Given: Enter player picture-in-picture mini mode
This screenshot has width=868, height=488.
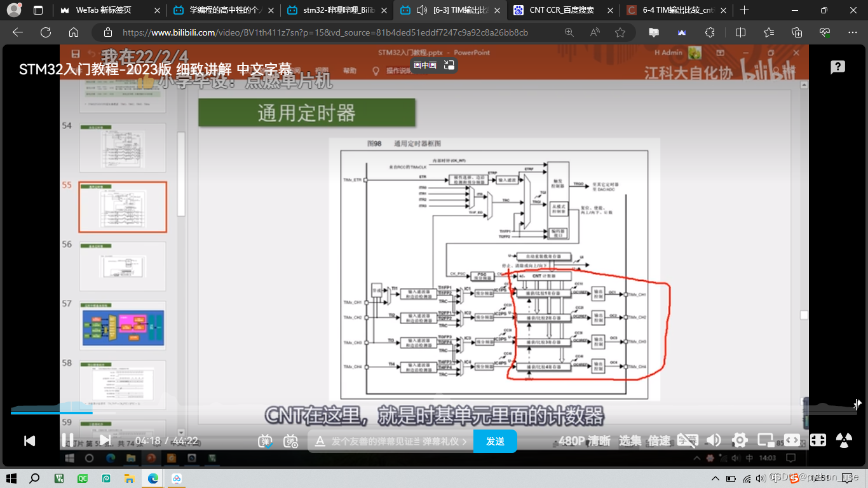Looking at the screenshot, I should coord(766,440).
